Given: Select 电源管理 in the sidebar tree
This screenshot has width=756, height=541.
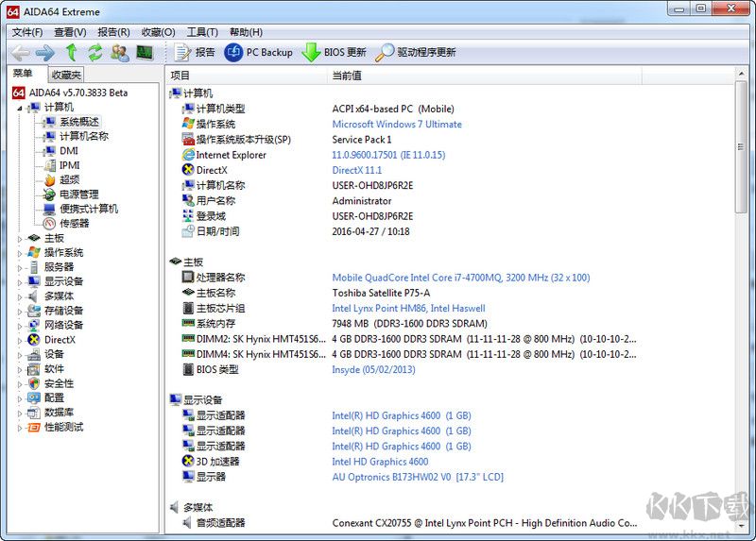Looking at the screenshot, I should click(x=78, y=194).
